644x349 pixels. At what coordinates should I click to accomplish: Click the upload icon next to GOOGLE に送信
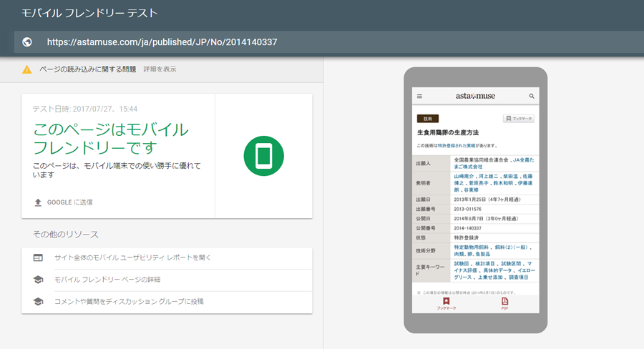(x=38, y=202)
